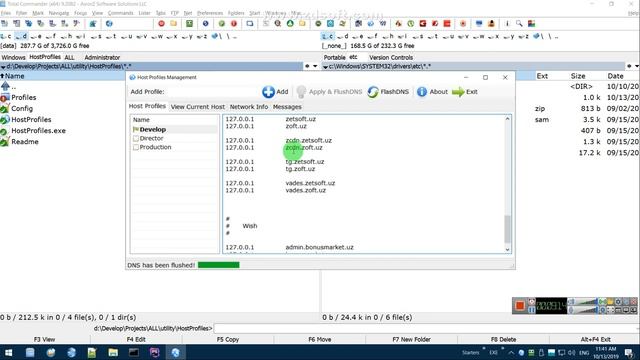Open the Commands menu in Total Commander
Image resolution: width=640 pixels, height=360 pixels.
(120, 13)
